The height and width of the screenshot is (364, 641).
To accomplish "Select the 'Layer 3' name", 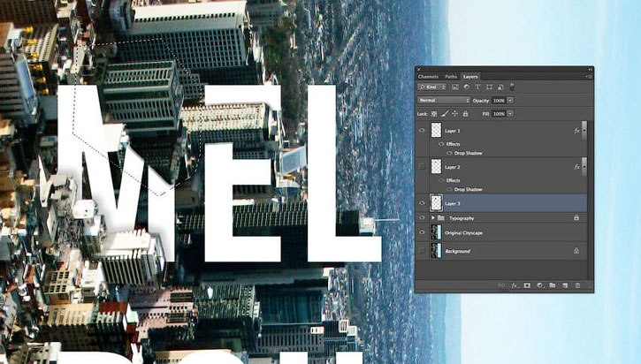I will click(x=453, y=203).
